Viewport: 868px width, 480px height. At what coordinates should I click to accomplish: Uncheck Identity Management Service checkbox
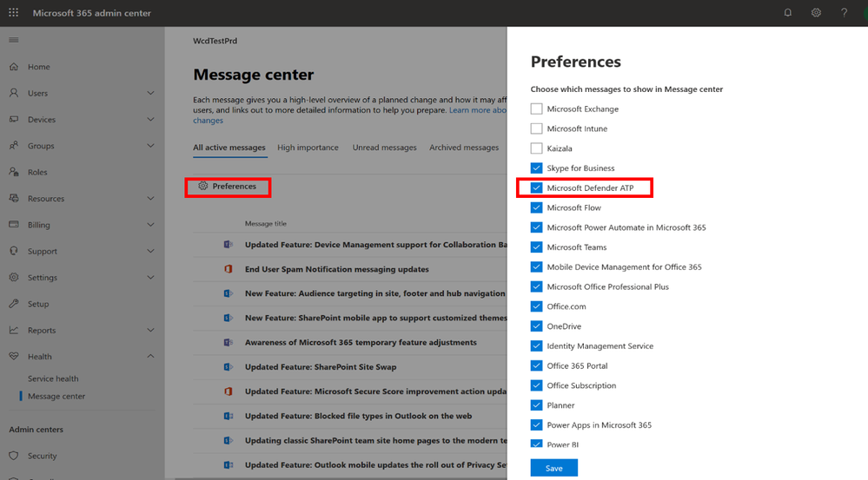[536, 346]
